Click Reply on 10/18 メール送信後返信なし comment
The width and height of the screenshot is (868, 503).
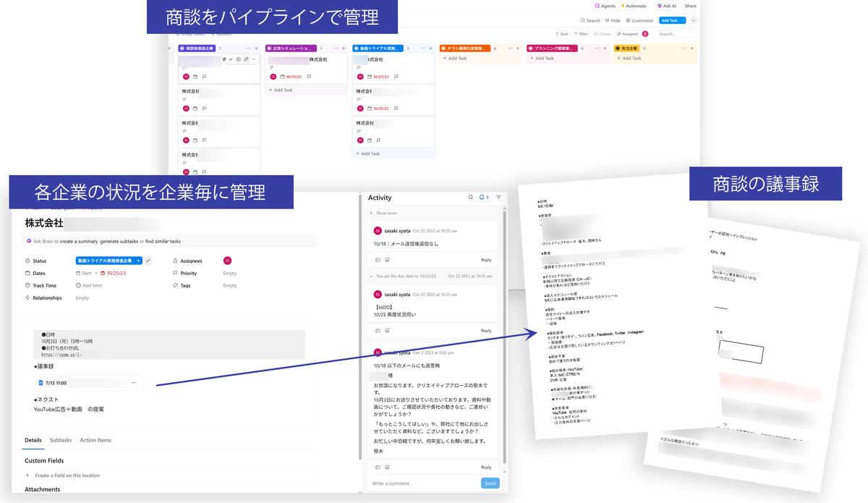[x=486, y=260]
